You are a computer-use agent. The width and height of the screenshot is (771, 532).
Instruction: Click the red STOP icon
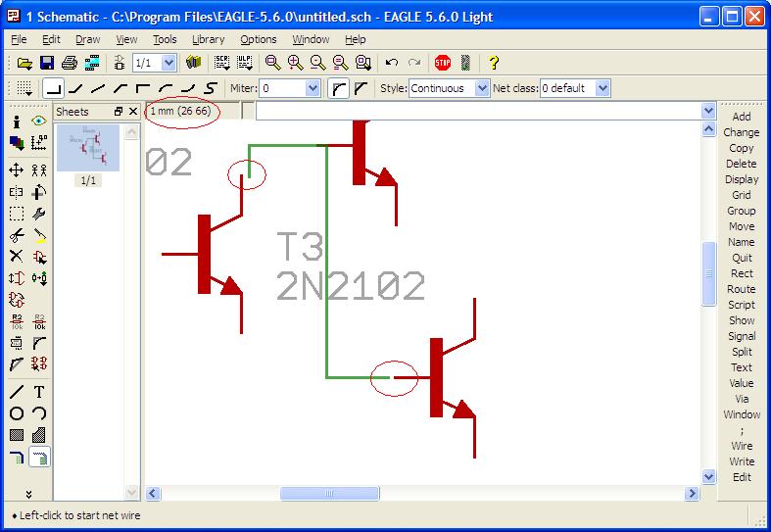click(443, 63)
